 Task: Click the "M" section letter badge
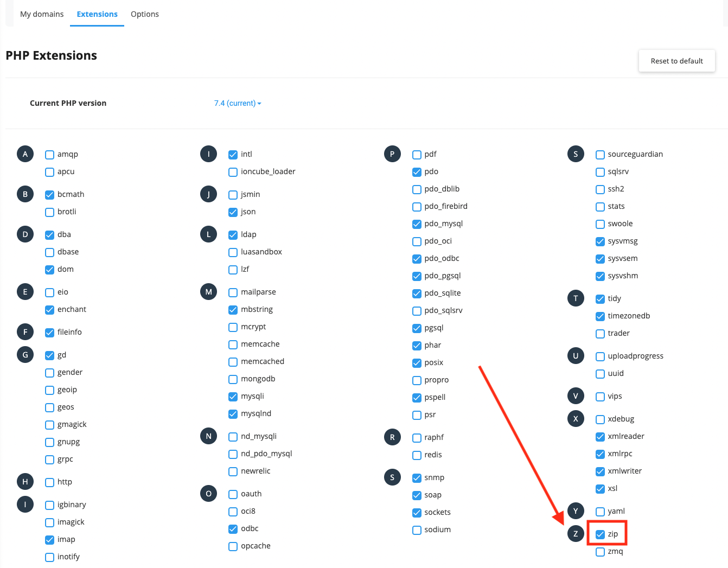(x=208, y=291)
